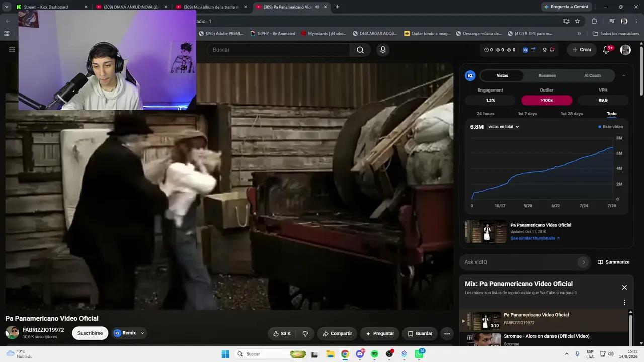
Task: Show hidden system tray icons
Action: pos(567,354)
